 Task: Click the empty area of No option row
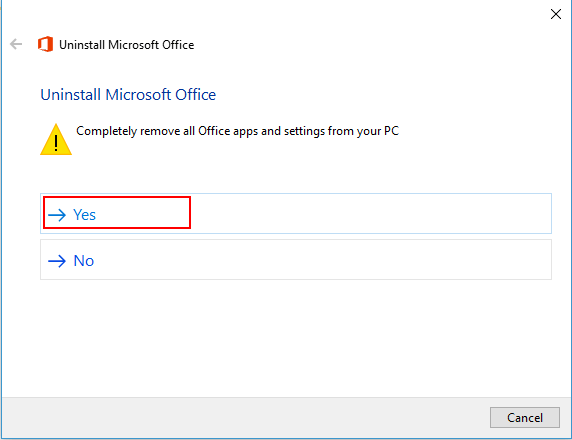(x=321, y=260)
